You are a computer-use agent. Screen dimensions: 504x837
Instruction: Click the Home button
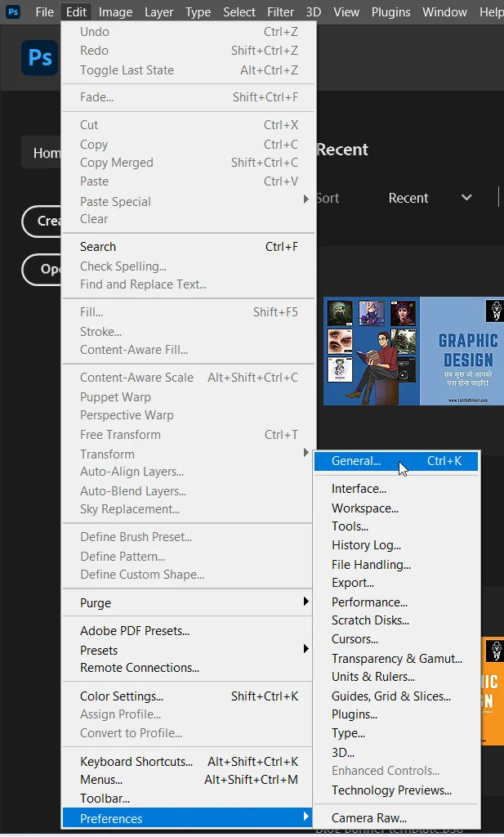[47, 152]
